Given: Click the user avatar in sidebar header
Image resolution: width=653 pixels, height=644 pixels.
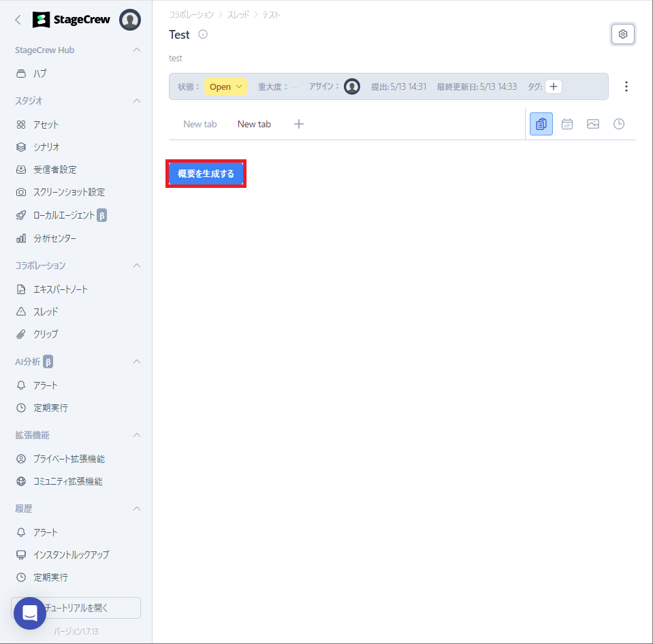Looking at the screenshot, I should coord(130,20).
